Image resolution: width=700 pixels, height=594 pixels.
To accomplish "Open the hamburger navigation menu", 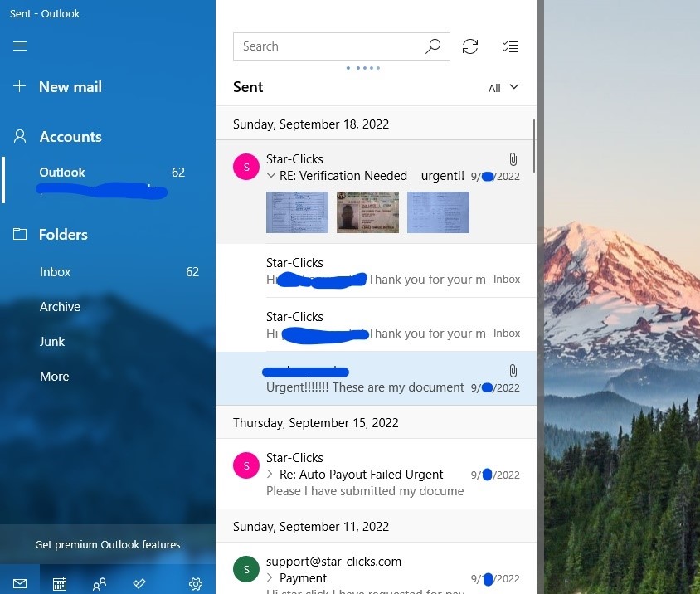I will [20, 46].
